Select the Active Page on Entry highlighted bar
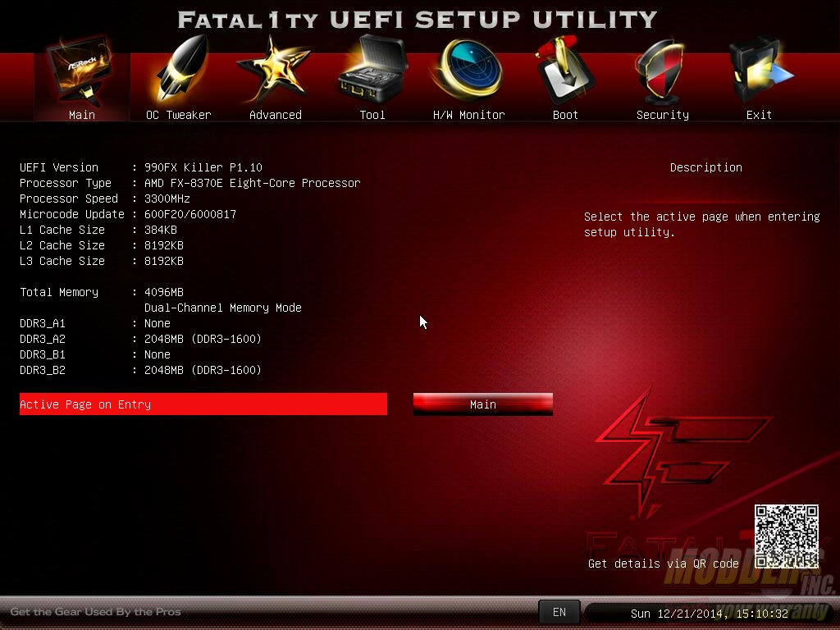Screen dimensions: 840x630 (x=203, y=404)
